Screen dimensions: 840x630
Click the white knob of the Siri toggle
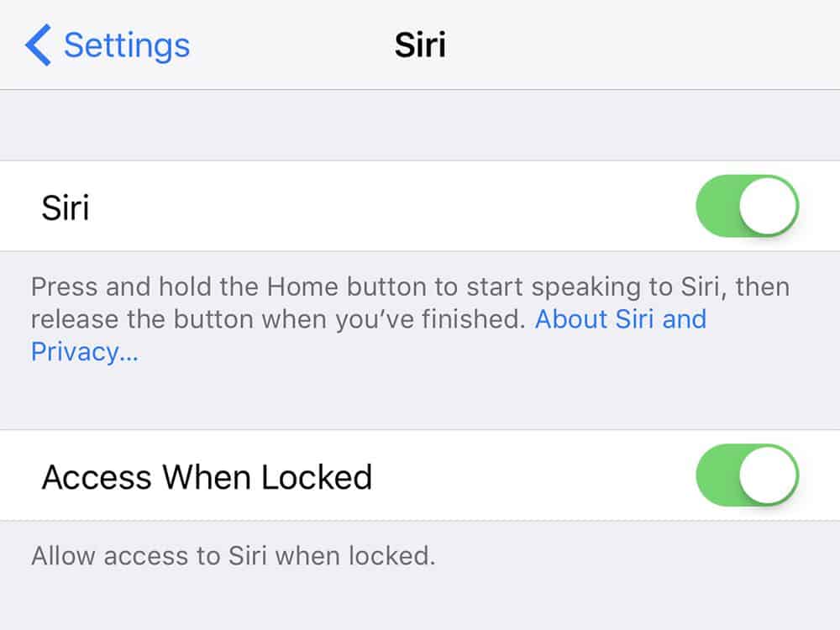(x=768, y=206)
